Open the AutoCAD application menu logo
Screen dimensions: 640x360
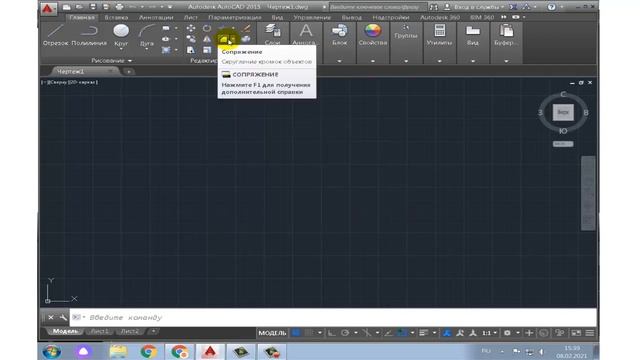click(x=48, y=8)
